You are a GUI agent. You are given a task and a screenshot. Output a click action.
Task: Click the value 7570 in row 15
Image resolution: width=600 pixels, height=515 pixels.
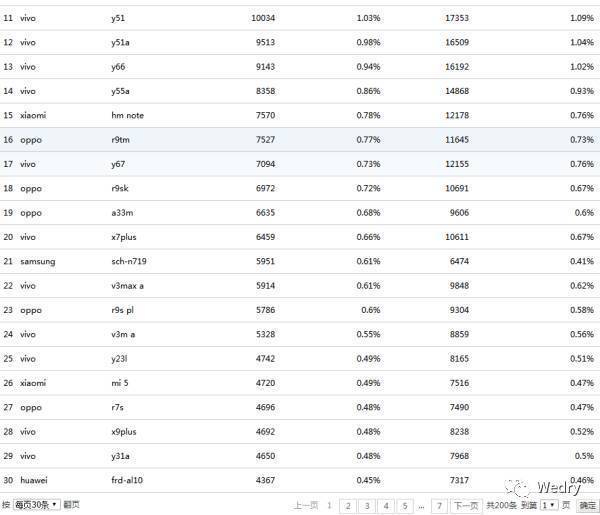click(x=265, y=115)
